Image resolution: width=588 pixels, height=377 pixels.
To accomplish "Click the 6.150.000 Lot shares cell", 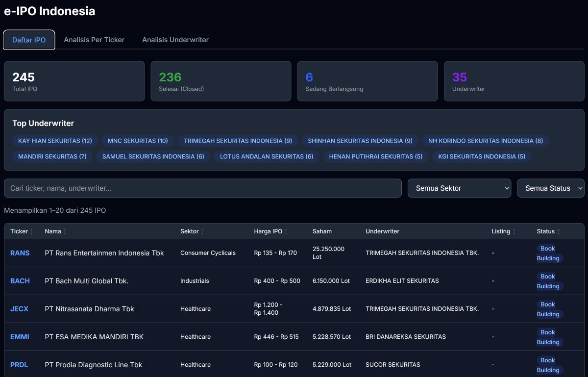I will click(331, 281).
